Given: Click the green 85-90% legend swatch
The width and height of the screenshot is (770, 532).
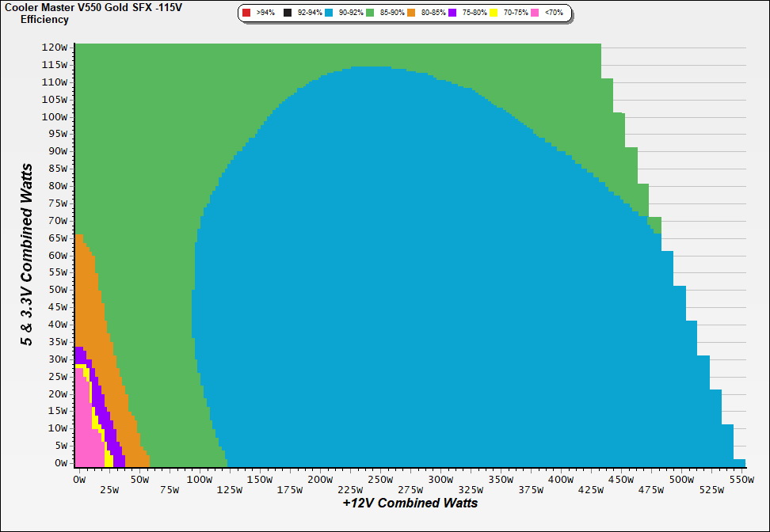Looking at the screenshot, I should 370,13.
